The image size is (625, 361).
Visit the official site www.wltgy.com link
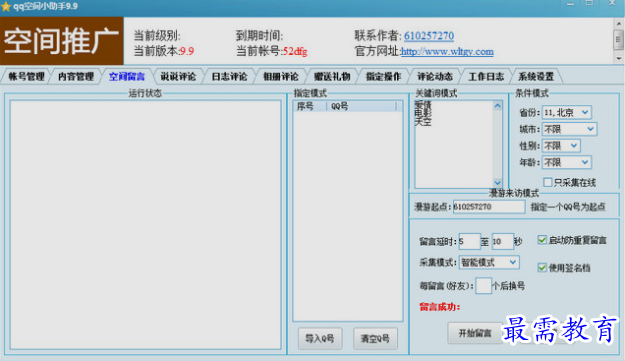click(x=447, y=52)
